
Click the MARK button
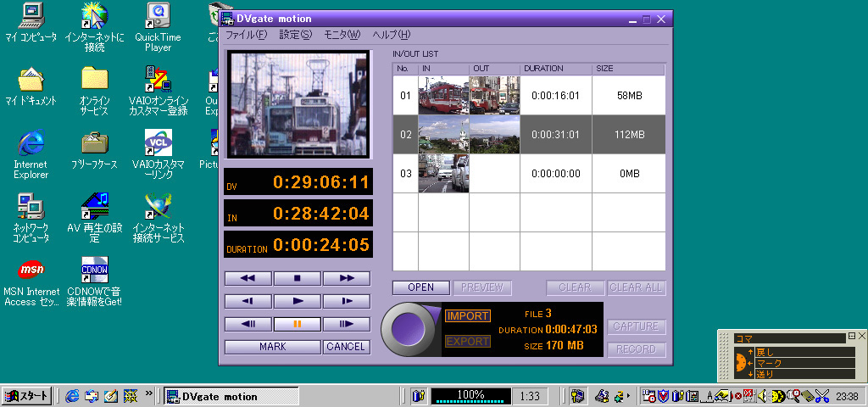pyautogui.click(x=272, y=347)
